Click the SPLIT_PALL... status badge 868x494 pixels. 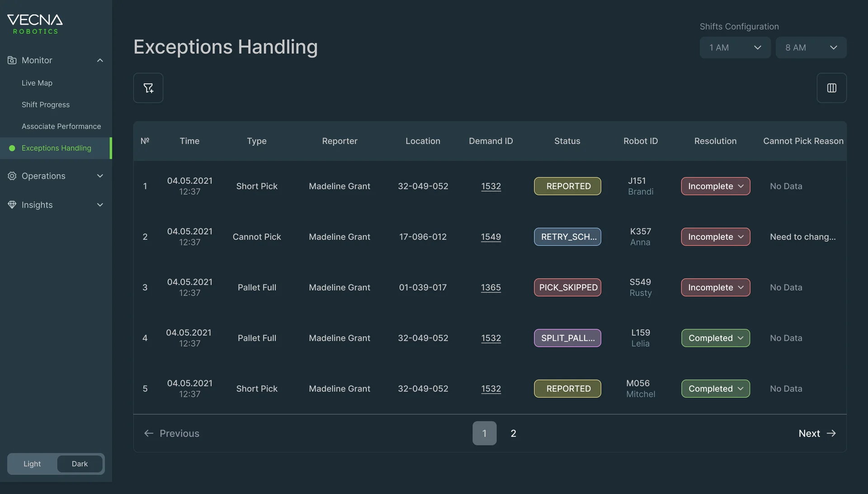[567, 338]
